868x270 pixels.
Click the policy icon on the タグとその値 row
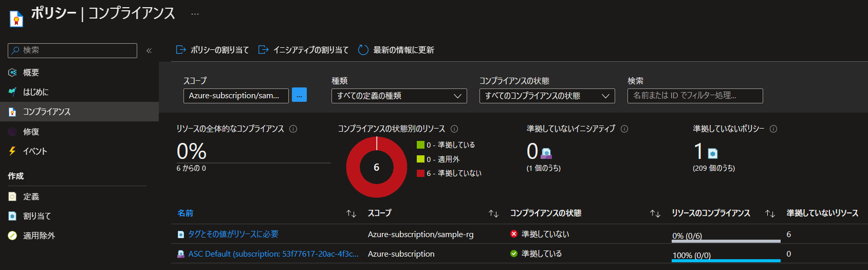coord(181,235)
